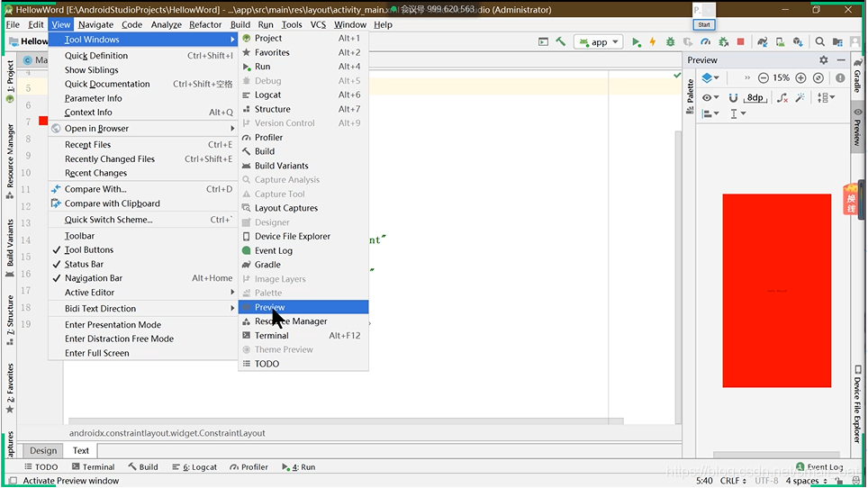Open the Profiler bottom tool button

[x=249, y=467]
